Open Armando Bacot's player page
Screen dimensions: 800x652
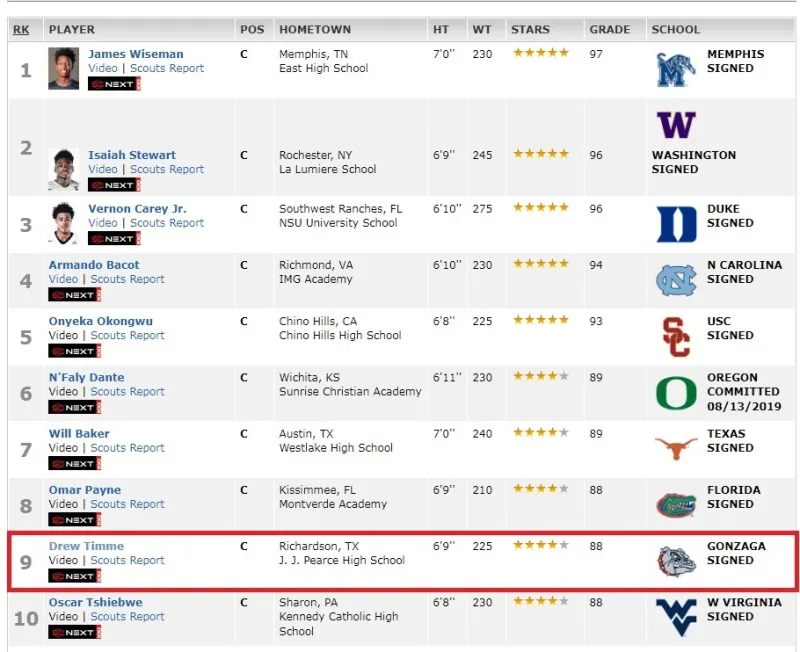coord(94,265)
